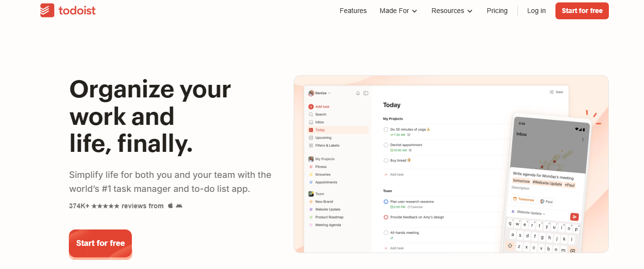Click Add task under My Projects list
644x269 pixels.
pos(394,175)
